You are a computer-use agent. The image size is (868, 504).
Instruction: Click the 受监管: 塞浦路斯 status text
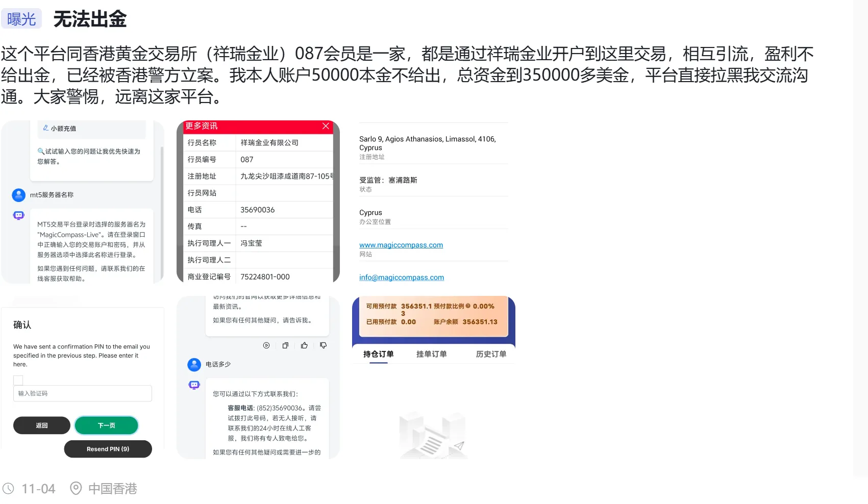coord(388,180)
